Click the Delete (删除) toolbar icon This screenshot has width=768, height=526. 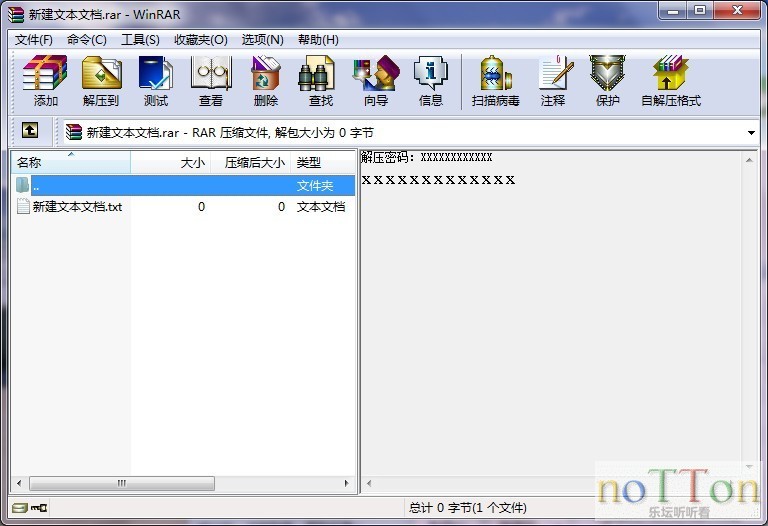(266, 81)
